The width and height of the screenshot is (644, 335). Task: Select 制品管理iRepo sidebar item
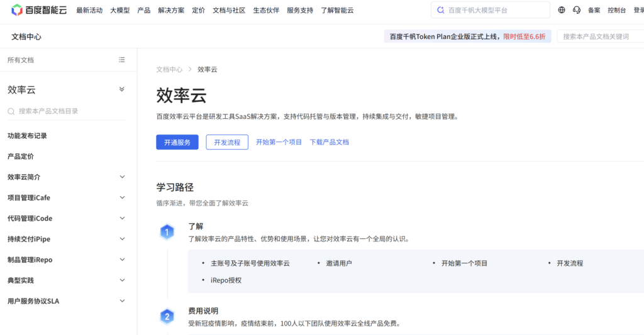(x=30, y=260)
